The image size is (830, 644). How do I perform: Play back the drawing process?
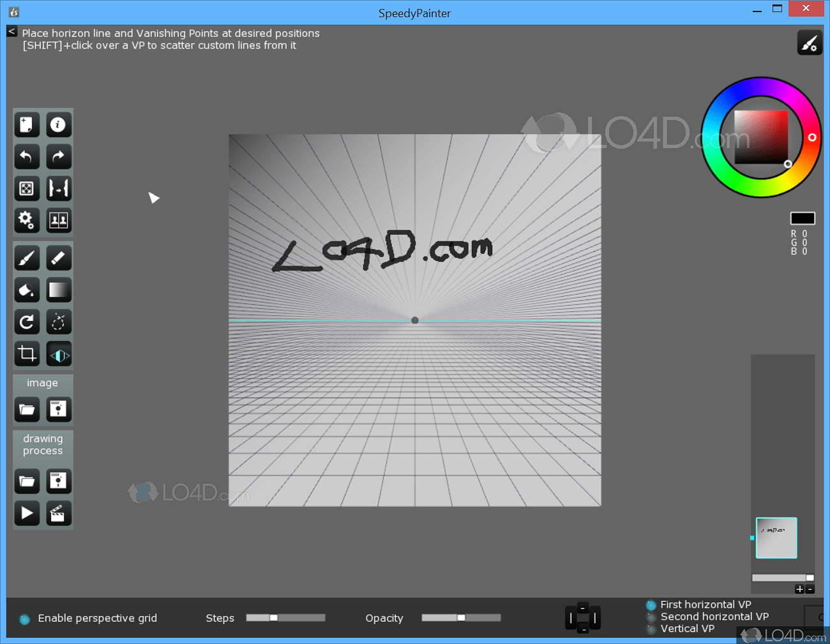(x=27, y=513)
